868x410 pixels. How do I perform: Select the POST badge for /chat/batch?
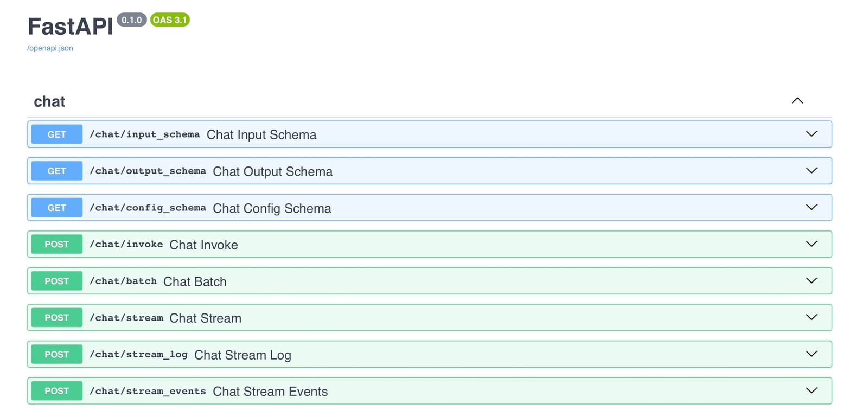pos(57,281)
